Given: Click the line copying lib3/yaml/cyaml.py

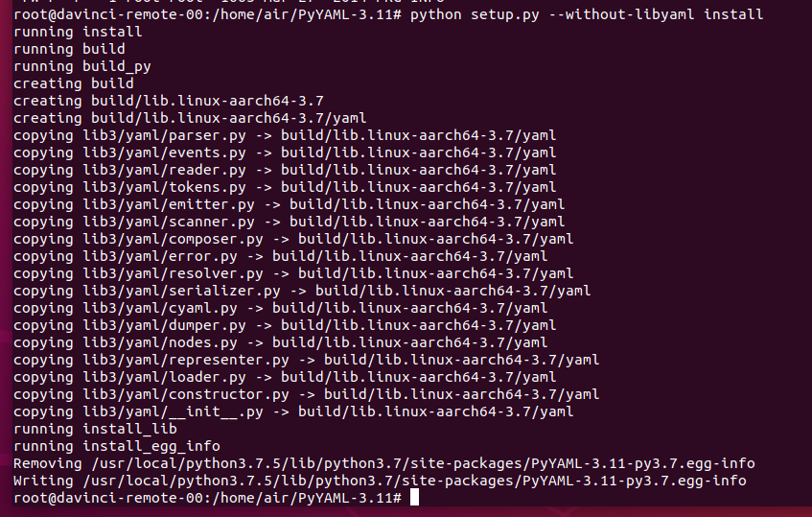Looking at the screenshot, I should click(280, 308).
